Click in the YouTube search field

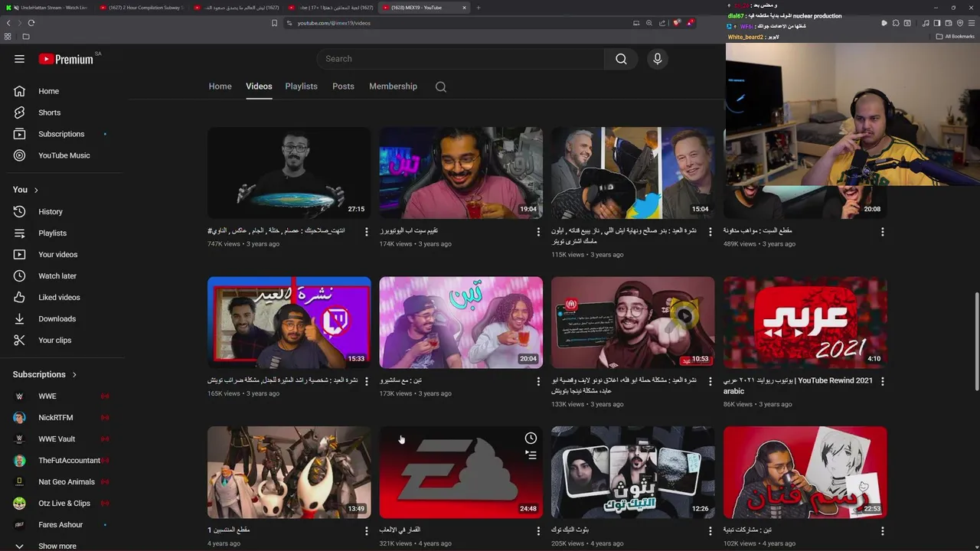point(459,59)
